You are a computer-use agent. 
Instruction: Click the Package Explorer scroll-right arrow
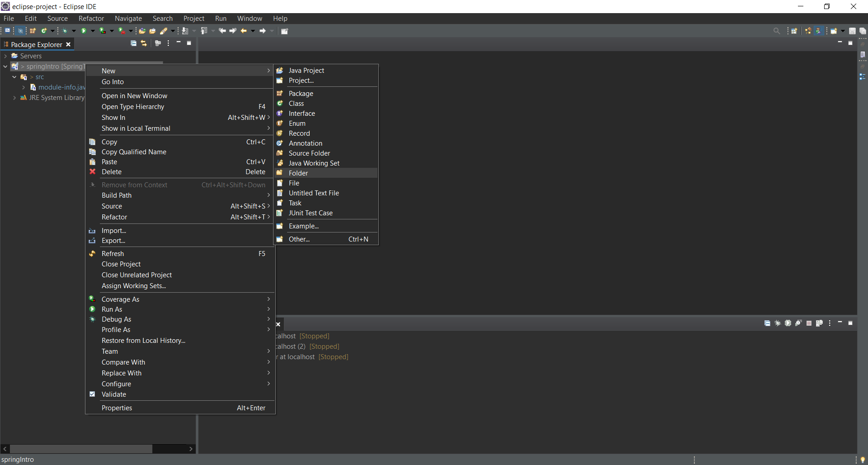pyautogui.click(x=191, y=449)
